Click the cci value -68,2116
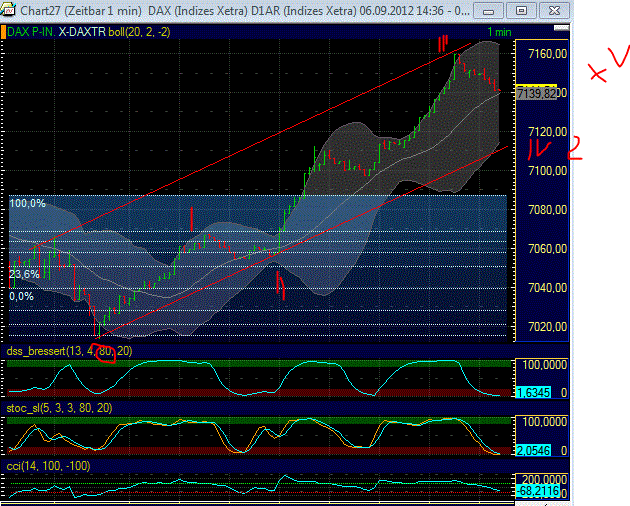Screen dimensions: 630x506 point(538,491)
